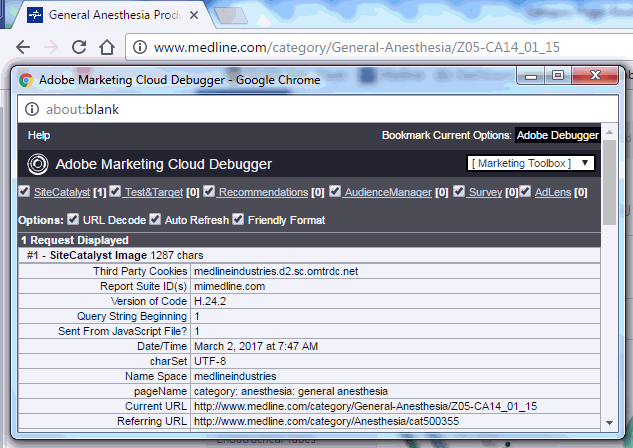
Task: Click the Chrome logo in debugger title bar
Action: pyautogui.click(x=26, y=80)
